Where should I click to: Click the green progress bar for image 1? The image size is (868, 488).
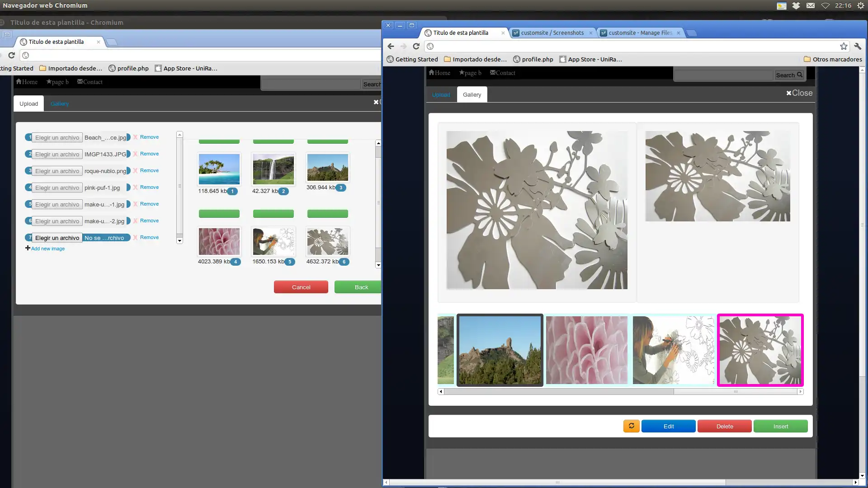pyautogui.click(x=218, y=141)
